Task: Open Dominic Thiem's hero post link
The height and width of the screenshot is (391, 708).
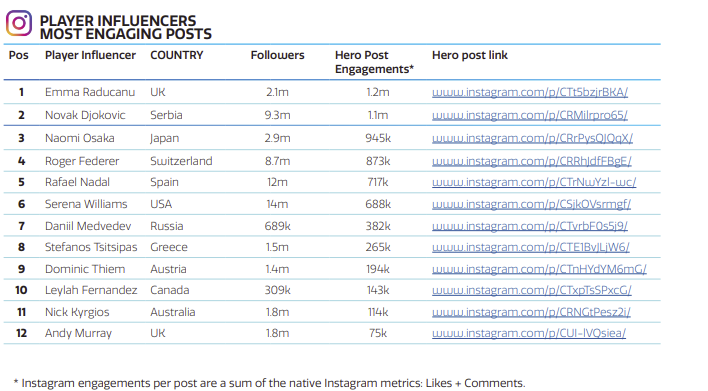Action: [539, 269]
